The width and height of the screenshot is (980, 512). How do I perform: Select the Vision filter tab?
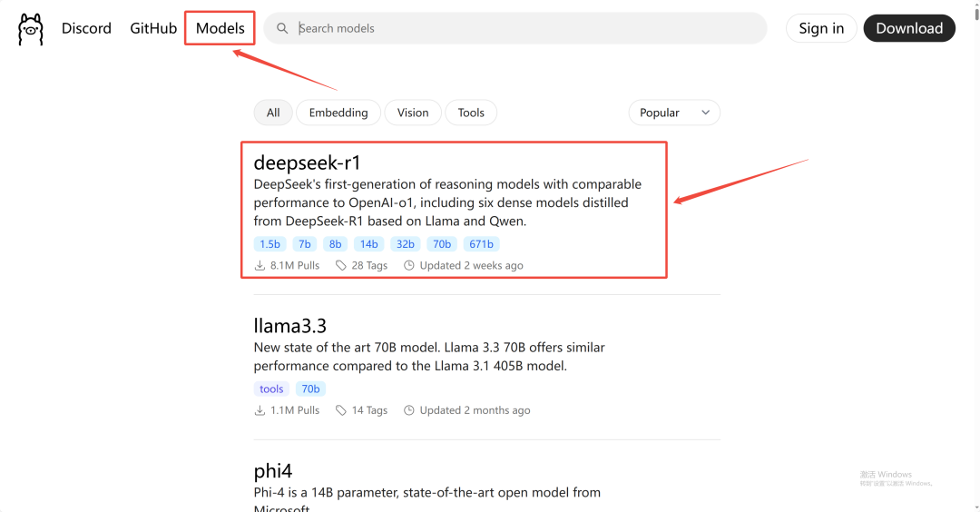pyautogui.click(x=413, y=113)
